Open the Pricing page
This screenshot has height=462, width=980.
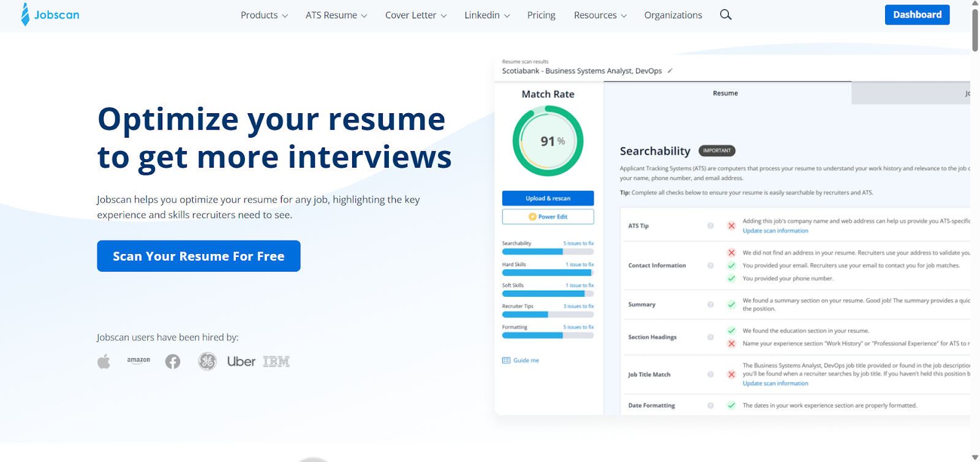[x=541, y=15]
